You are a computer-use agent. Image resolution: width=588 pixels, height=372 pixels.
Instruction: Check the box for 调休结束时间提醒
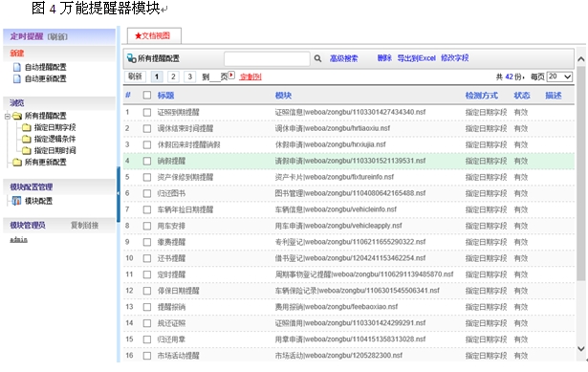[147, 129]
